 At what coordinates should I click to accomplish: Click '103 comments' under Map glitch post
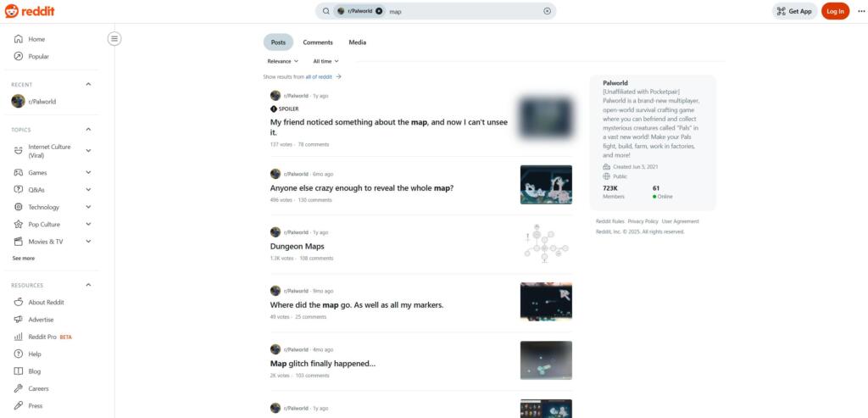[x=312, y=376]
